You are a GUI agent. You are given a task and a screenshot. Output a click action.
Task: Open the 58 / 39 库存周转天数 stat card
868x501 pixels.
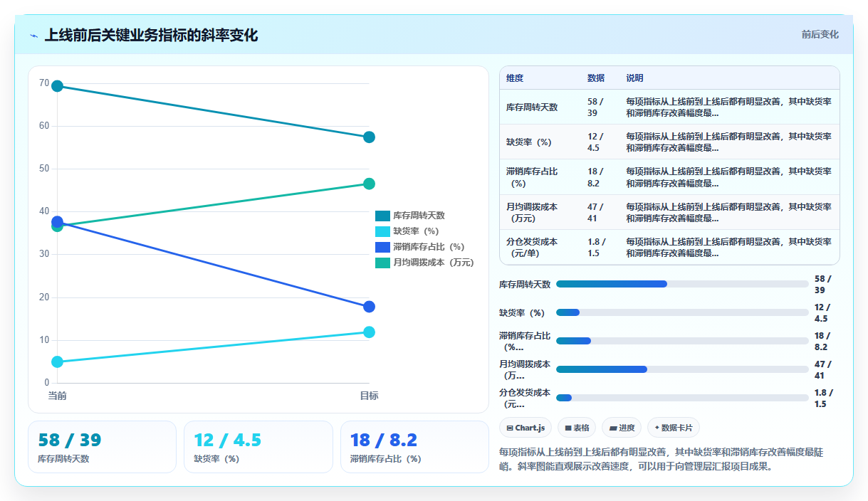click(102, 447)
